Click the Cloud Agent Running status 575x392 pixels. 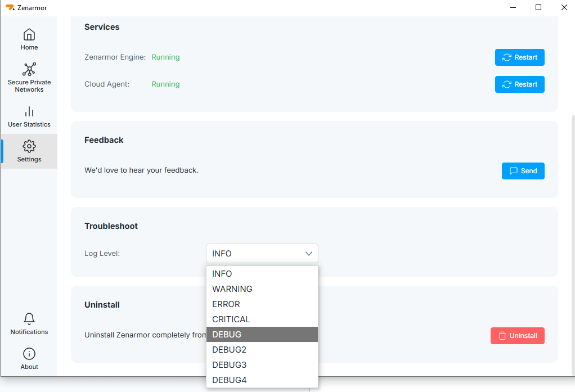point(165,84)
